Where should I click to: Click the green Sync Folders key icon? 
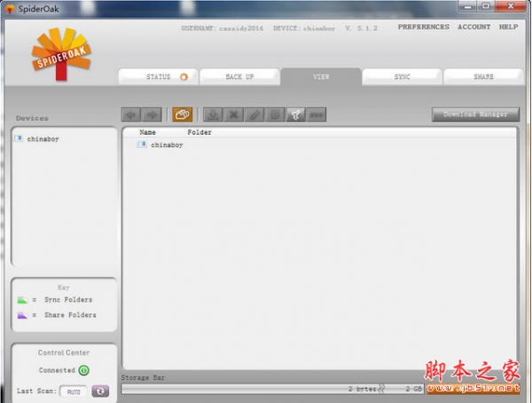click(x=22, y=300)
